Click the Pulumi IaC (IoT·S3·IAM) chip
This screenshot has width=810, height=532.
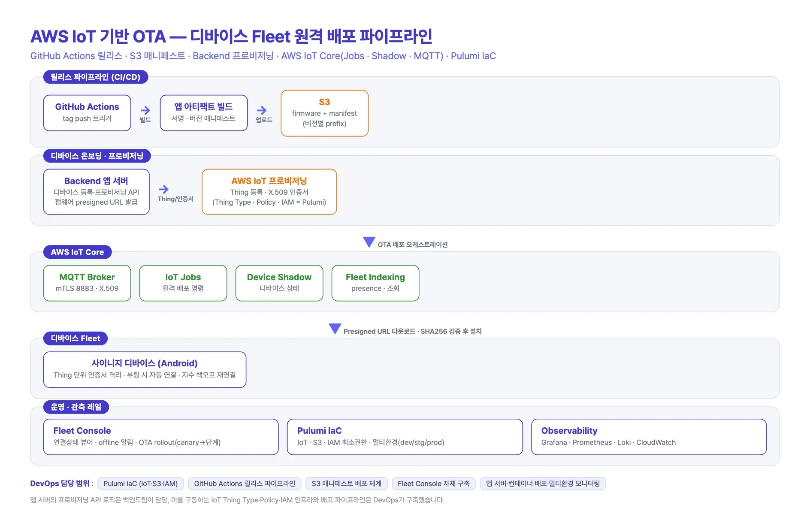click(141, 484)
